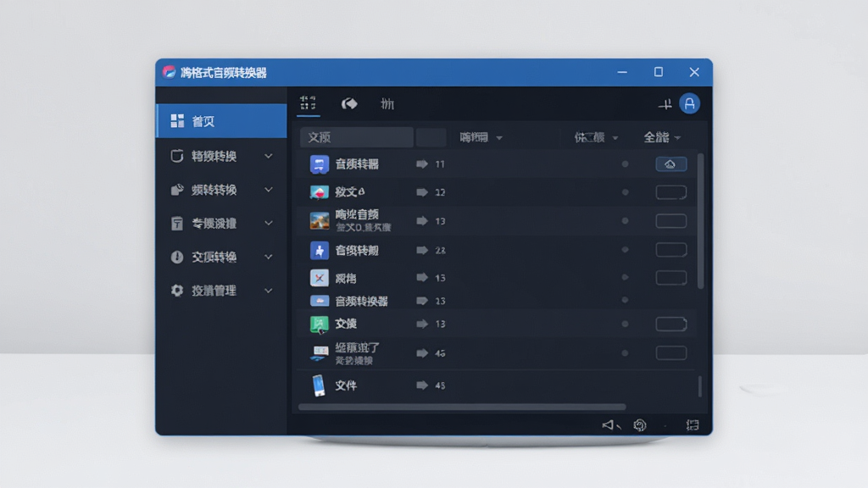Click the small blue icon beside 音频转换器
This screenshot has width=868, height=488.
(x=320, y=301)
